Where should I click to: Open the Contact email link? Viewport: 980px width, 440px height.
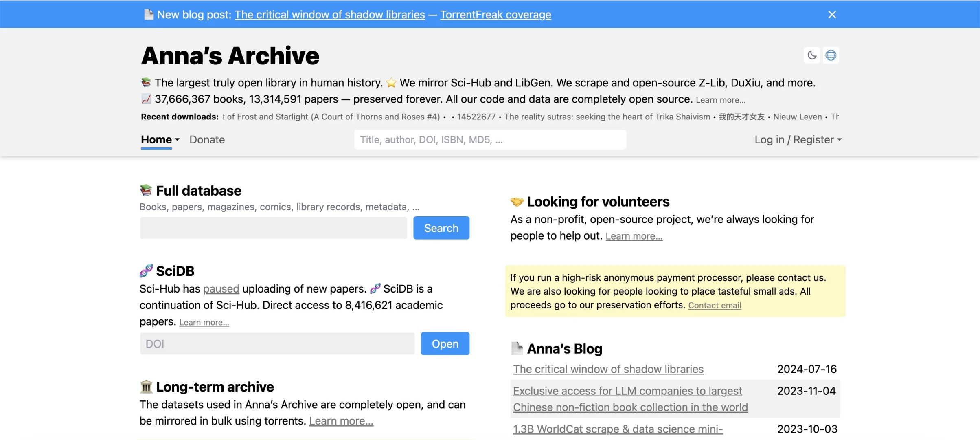(x=715, y=306)
